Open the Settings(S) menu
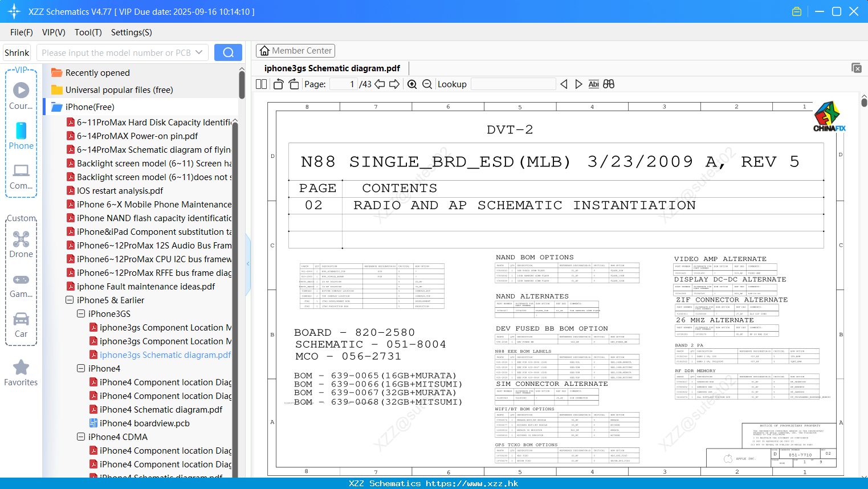The height and width of the screenshot is (489, 868). coord(132,32)
